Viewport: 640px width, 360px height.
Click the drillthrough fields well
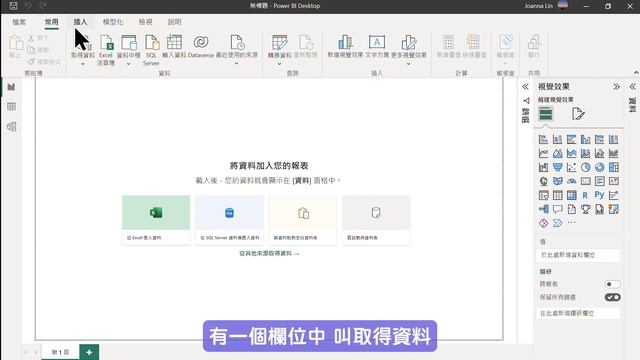578,313
